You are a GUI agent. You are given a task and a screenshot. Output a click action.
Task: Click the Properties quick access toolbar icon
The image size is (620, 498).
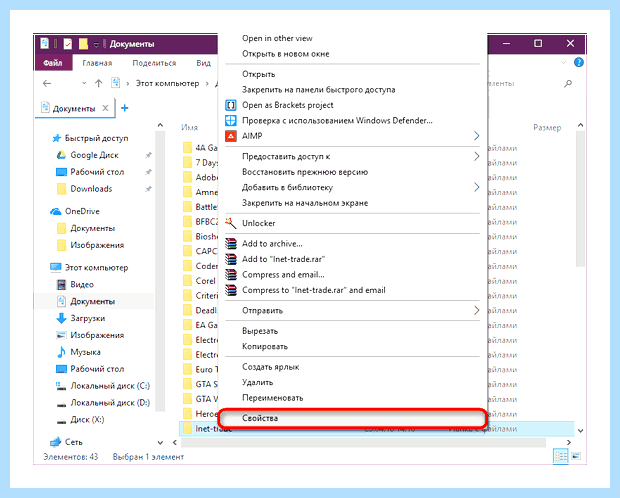pos(68,44)
